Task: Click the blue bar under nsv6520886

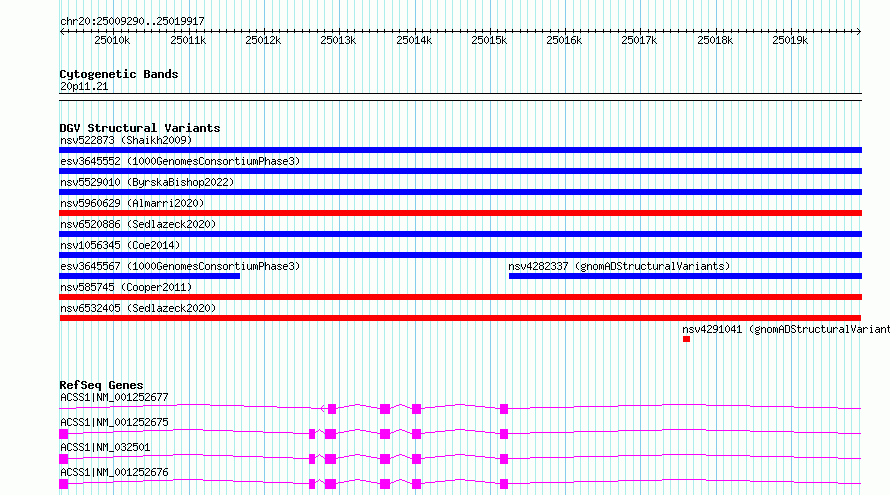Action: (460, 234)
